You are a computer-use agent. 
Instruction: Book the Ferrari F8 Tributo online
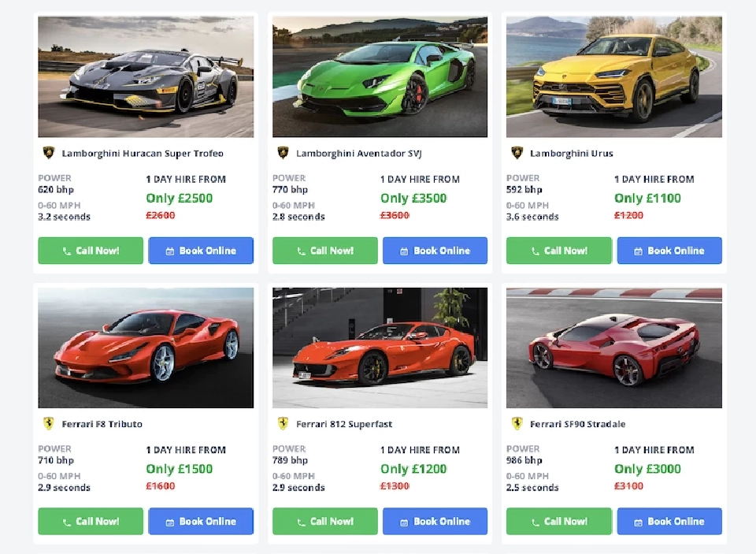(201, 522)
